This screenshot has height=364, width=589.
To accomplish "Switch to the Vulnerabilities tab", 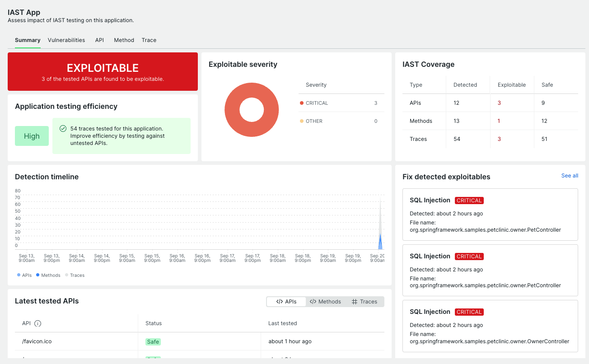I will [66, 40].
